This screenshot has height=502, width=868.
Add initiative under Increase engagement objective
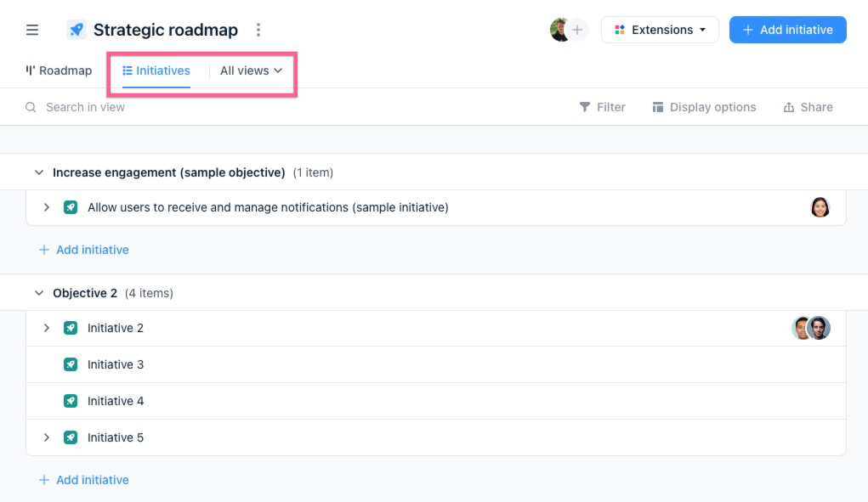click(x=83, y=250)
